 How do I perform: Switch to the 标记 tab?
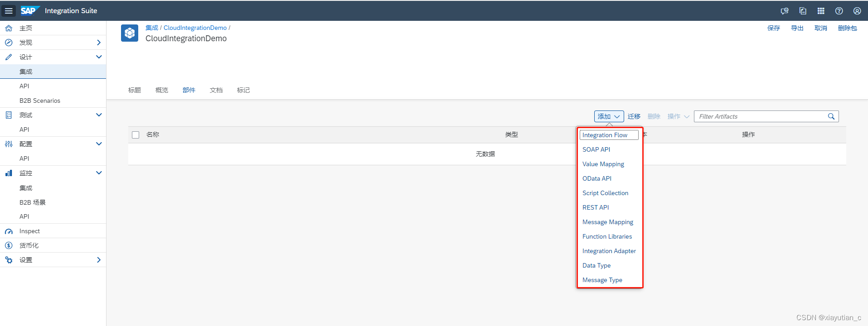(243, 90)
